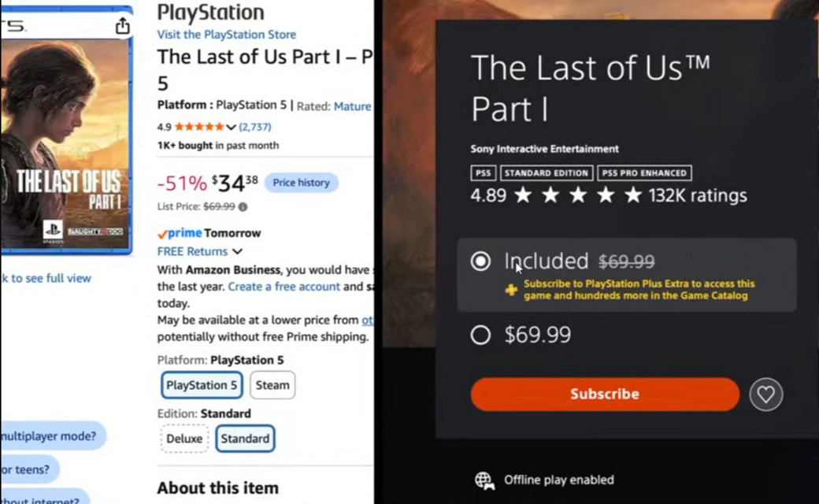Viewport: 819px width, 504px height.
Task: Click the share icon above the product image
Action: 122,25
